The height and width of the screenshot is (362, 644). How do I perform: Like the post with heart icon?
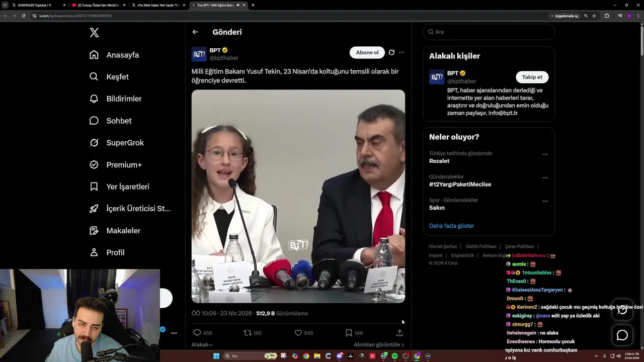[x=298, y=333]
